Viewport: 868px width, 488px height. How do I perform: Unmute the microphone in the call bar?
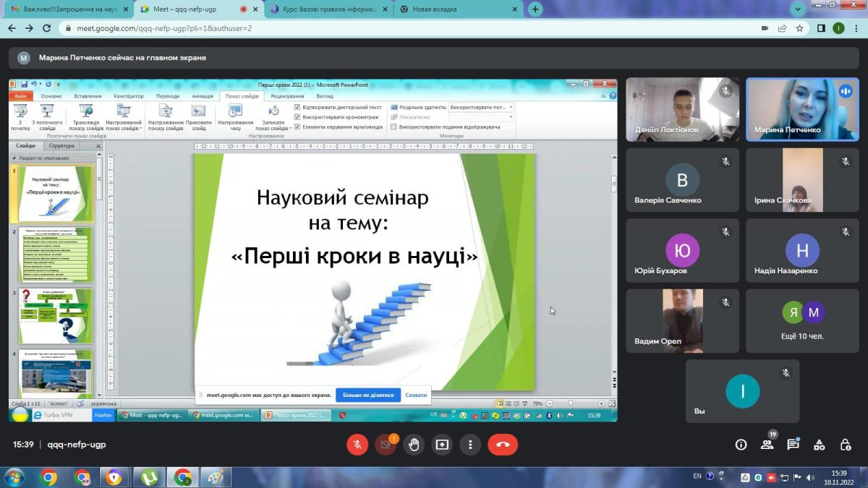pyautogui.click(x=357, y=445)
